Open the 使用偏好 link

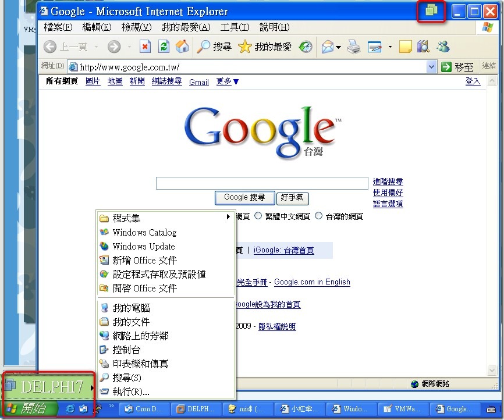(x=388, y=193)
